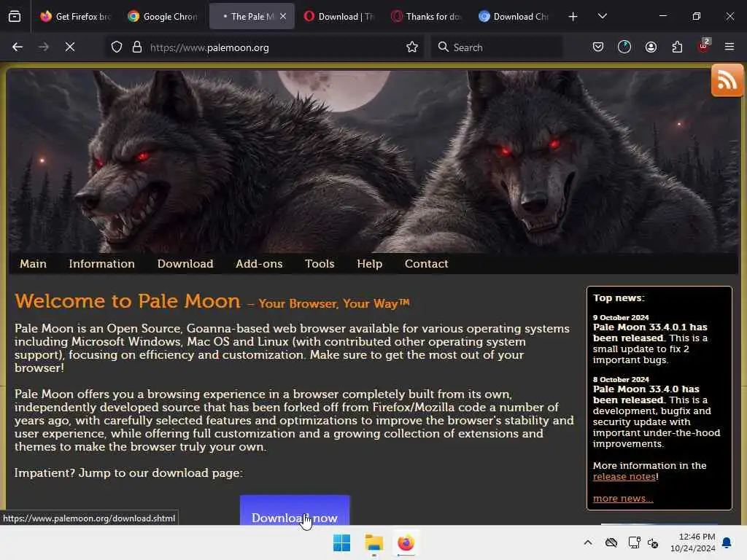Open the uBlock Origin extension icon
This screenshot has width=747, height=560.
point(704,46)
